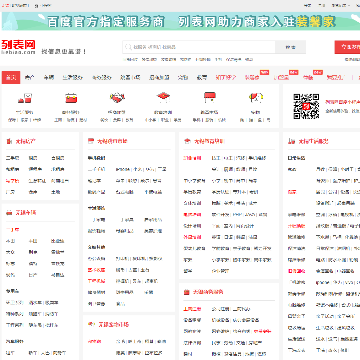Open the large red briefcase icon in the category row
The image size is (360, 360).
click(71, 98)
